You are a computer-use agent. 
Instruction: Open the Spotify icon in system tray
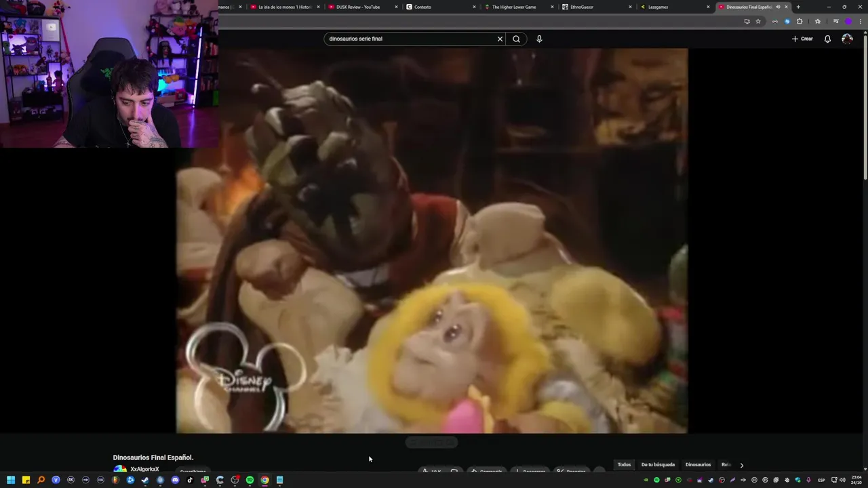tap(656, 480)
